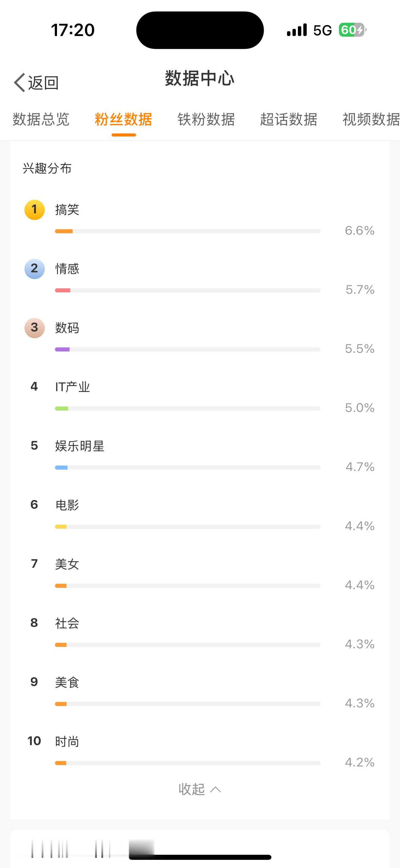The height and width of the screenshot is (868, 400).
Task: Tap the 搞笑 orange progress bar
Action: (x=188, y=231)
